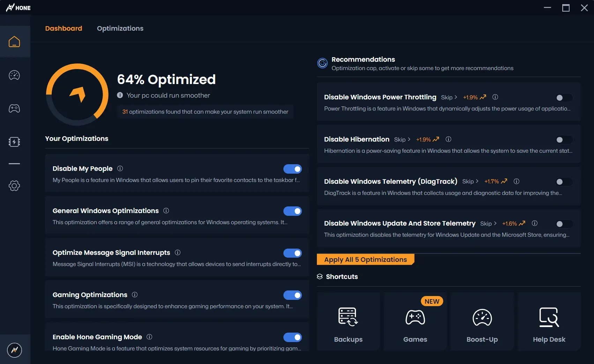This screenshot has width=594, height=364.
Task: Skip the Disable Windows Telemetry recommendation
Action: [x=470, y=181]
